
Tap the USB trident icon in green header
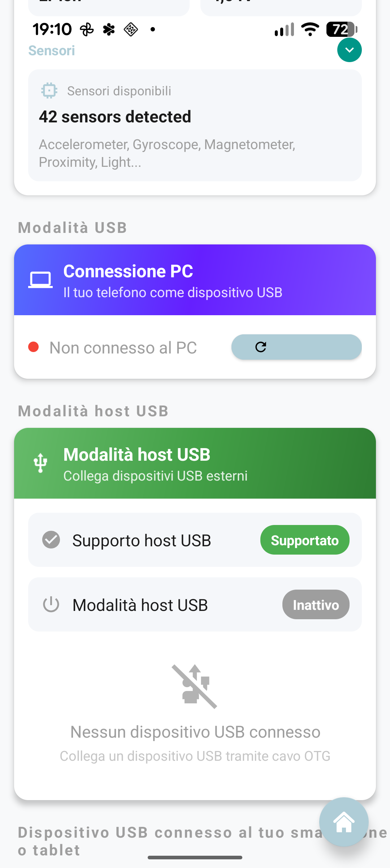tap(40, 463)
